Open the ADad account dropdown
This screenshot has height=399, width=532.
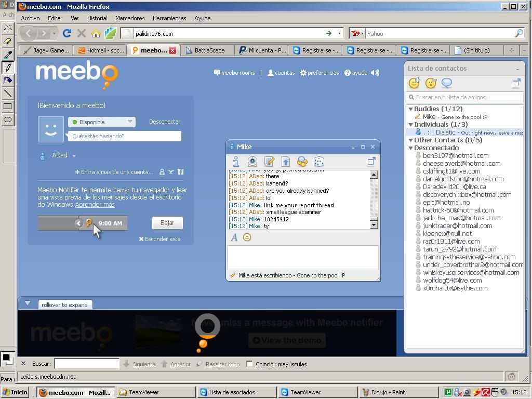tap(74, 156)
